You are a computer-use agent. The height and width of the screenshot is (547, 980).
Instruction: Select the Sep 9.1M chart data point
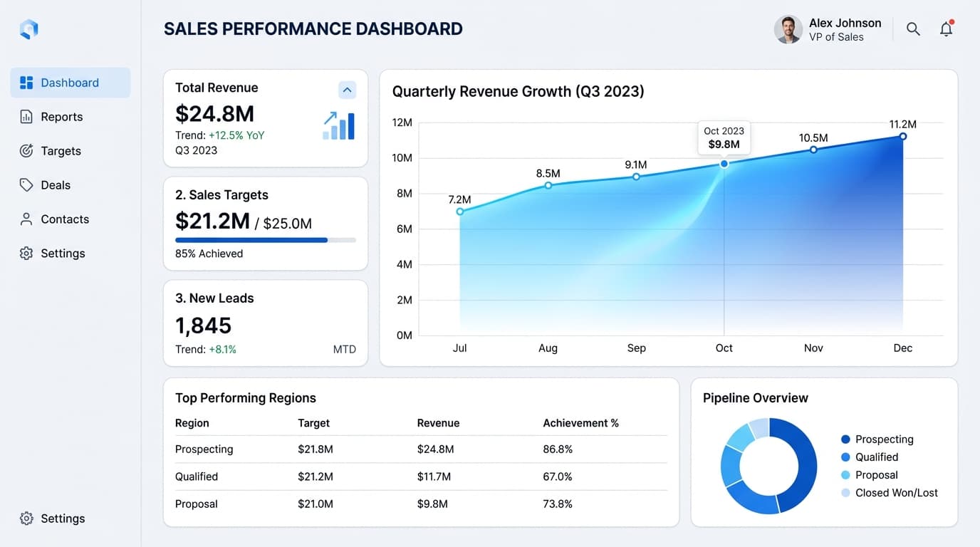coord(637,177)
